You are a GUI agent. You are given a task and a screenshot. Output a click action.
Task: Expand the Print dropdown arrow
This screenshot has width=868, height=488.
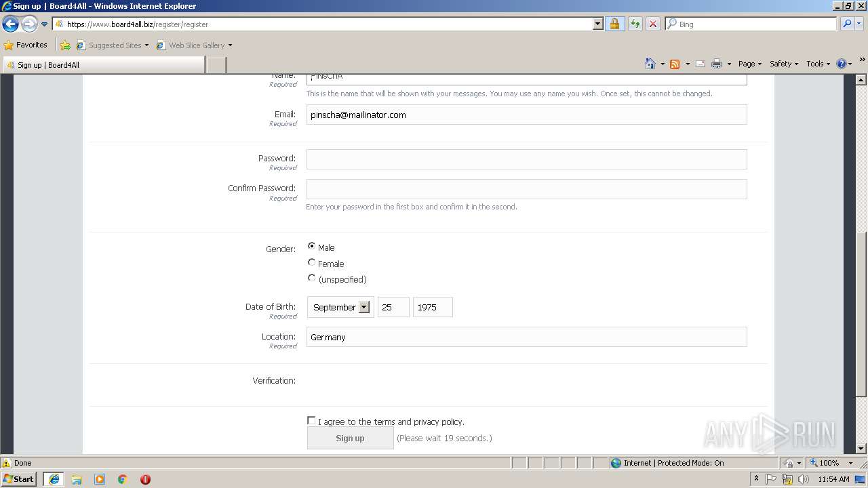coord(729,64)
